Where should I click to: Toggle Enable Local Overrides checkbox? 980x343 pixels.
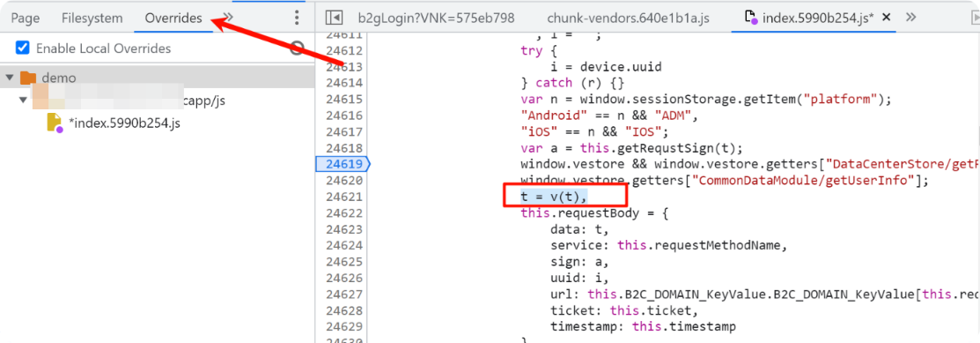[23, 48]
